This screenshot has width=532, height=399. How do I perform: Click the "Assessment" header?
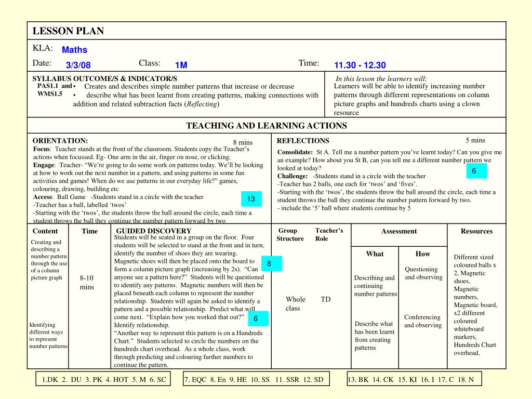tap(399, 231)
